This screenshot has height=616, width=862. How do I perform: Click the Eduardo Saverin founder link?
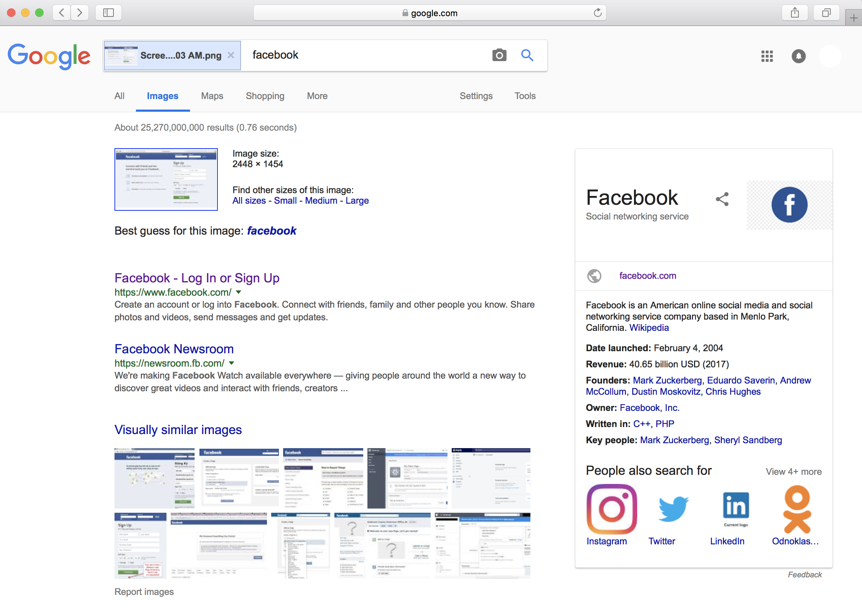[x=740, y=380]
